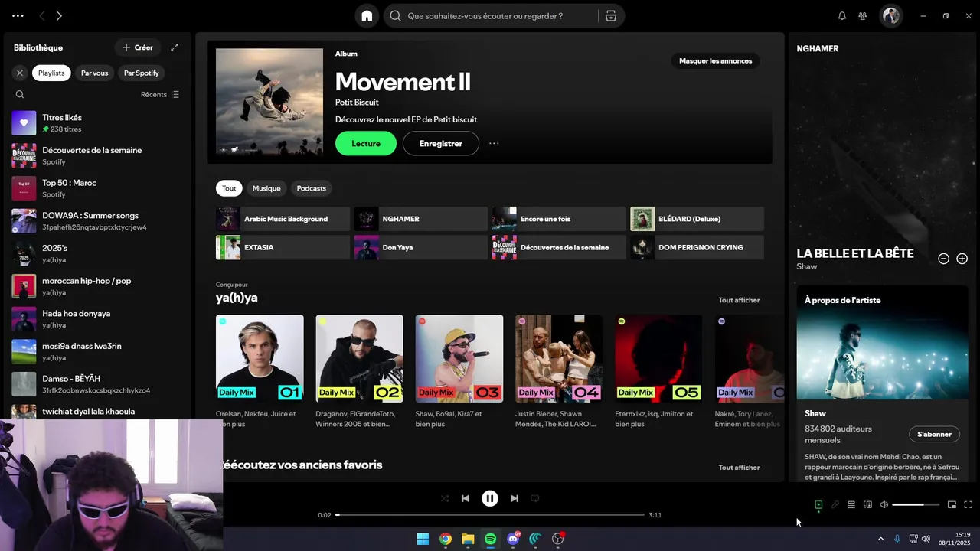
Task: Toggle the Par vous filter chip
Action: 94,73
